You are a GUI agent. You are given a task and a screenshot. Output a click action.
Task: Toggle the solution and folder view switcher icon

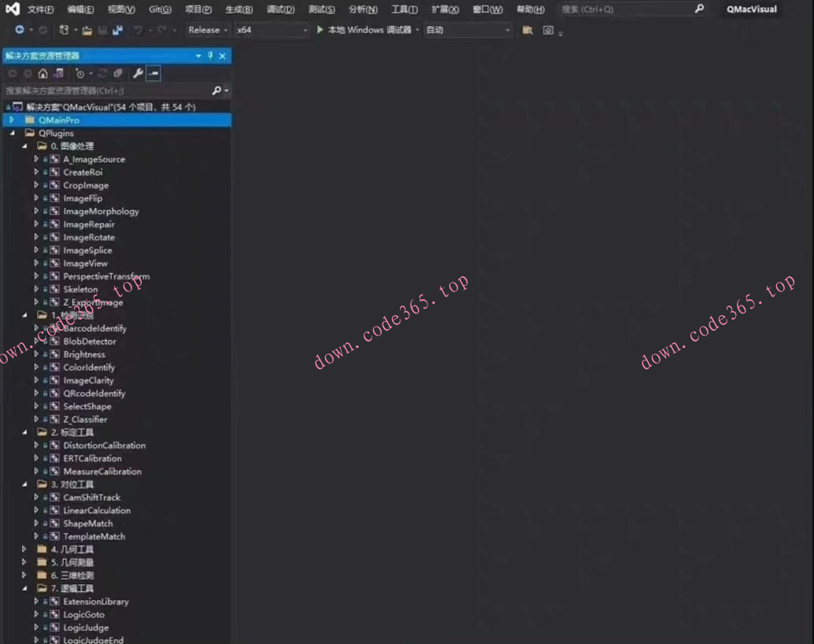[58, 73]
